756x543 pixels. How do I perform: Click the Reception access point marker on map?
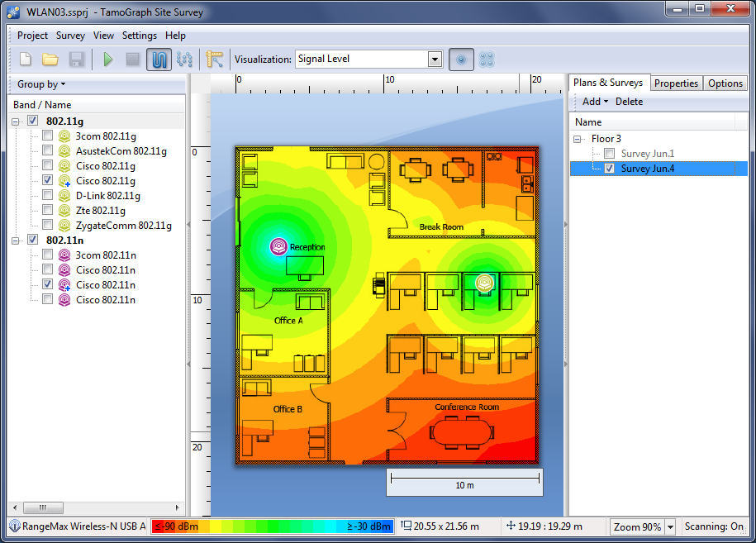pos(278,247)
